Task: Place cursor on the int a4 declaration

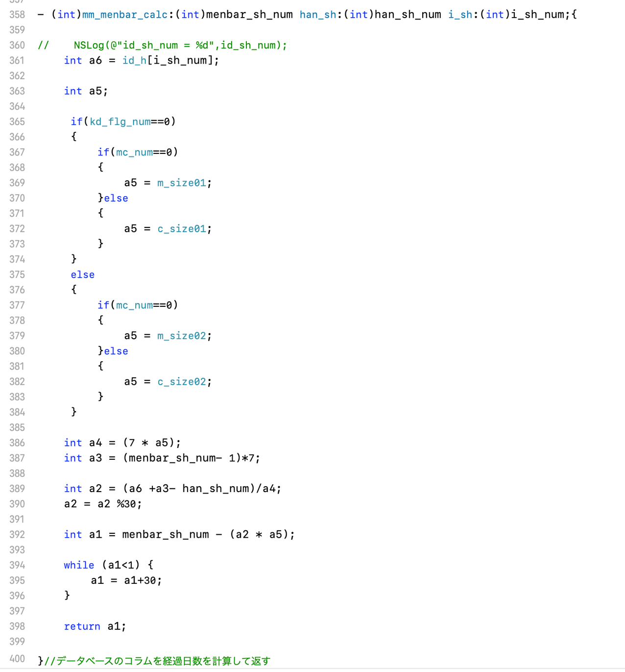Action: click(x=122, y=443)
